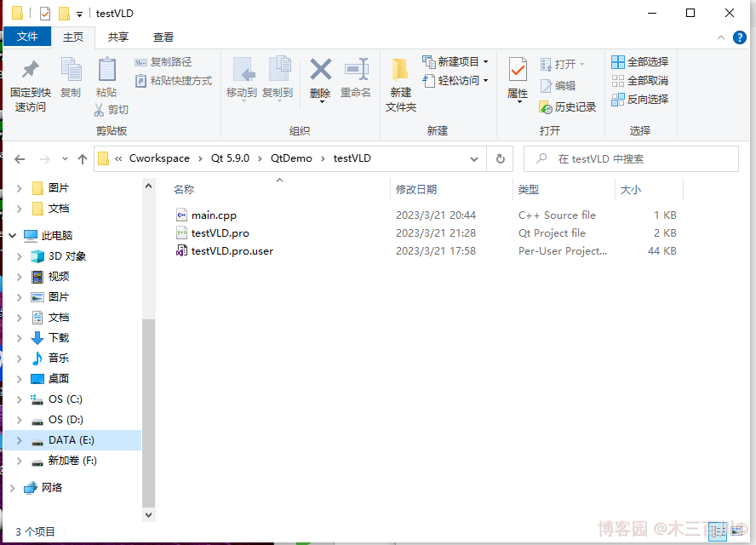The height and width of the screenshot is (545, 756).
Task: Click the 重命名 rename icon
Action: (x=356, y=70)
